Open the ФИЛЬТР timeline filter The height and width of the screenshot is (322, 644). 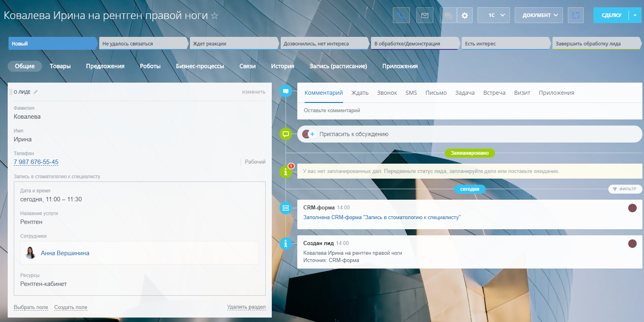pyautogui.click(x=625, y=189)
